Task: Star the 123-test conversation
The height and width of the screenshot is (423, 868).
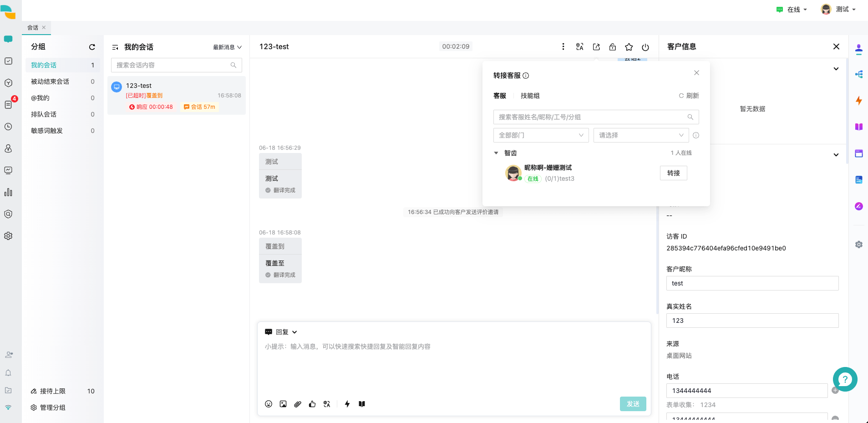Action: [629, 47]
